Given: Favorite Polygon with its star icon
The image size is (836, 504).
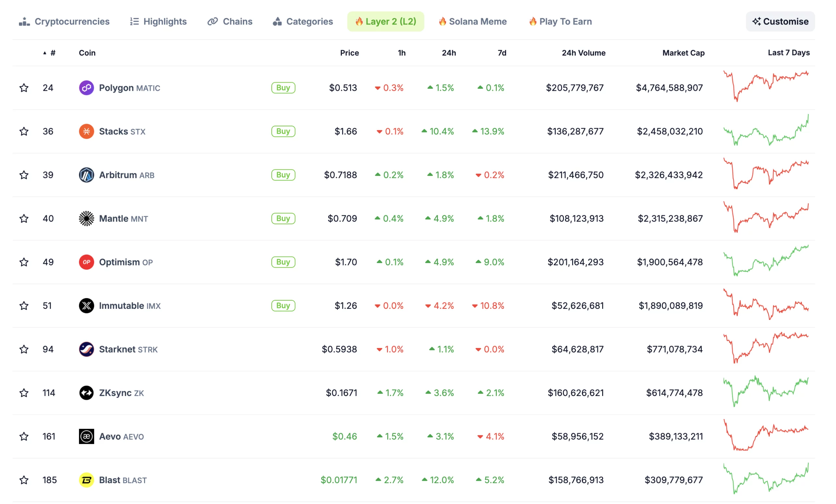Looking at the screenshot, I should pyautogui.click(x=24, y=88).
